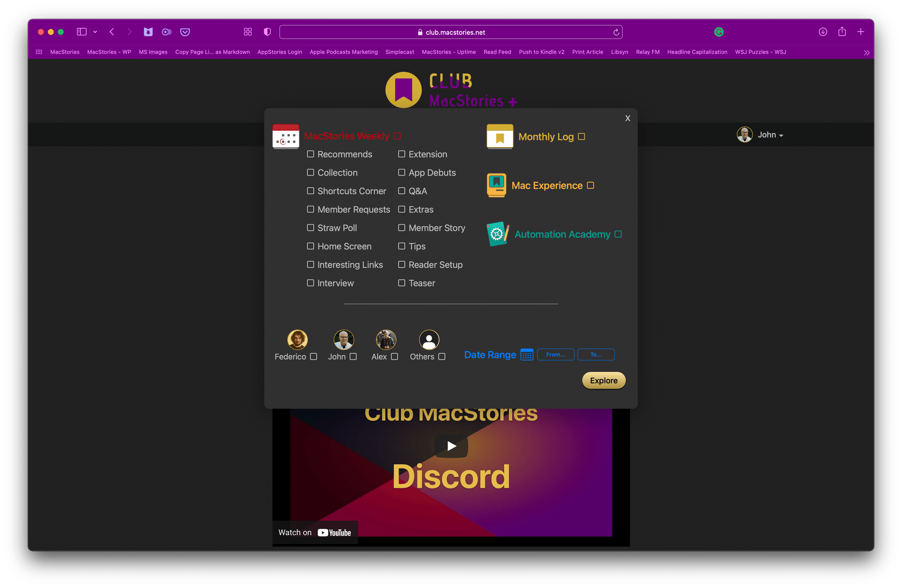Check the Mac Experience checkbox
The width and height of the screenshot is (902, 588).
(x=591, y=185)
